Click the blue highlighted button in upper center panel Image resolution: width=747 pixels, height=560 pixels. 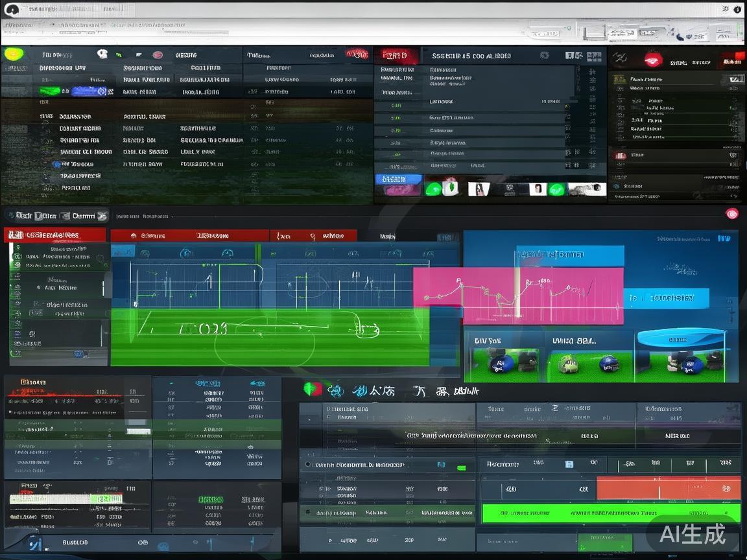pos(397,179)
